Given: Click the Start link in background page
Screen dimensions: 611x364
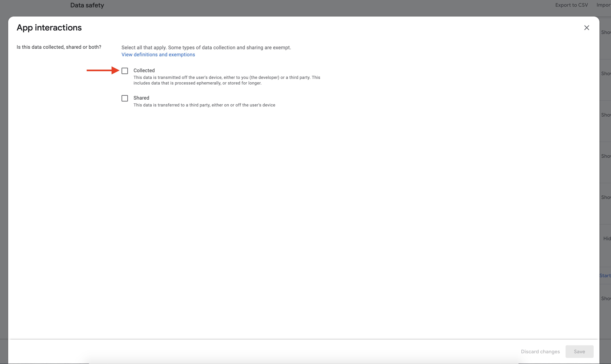Looking at the screenshot, I should click(605, 275).
